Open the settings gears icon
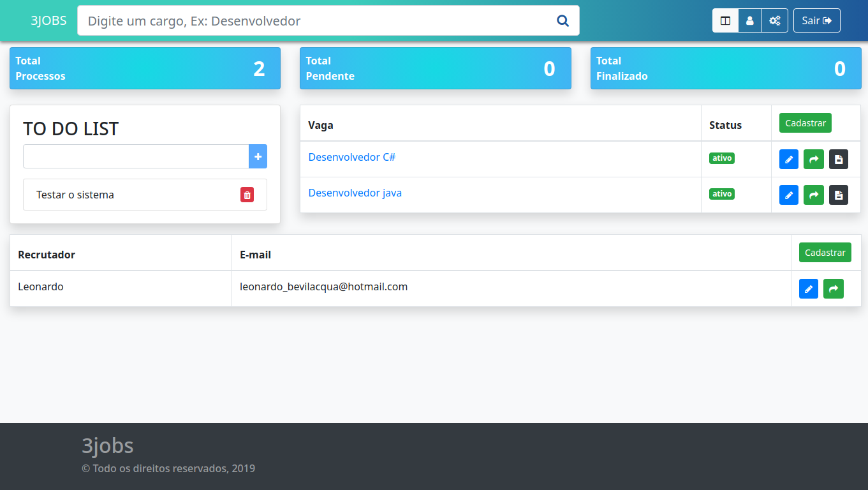 pos(774,20)
